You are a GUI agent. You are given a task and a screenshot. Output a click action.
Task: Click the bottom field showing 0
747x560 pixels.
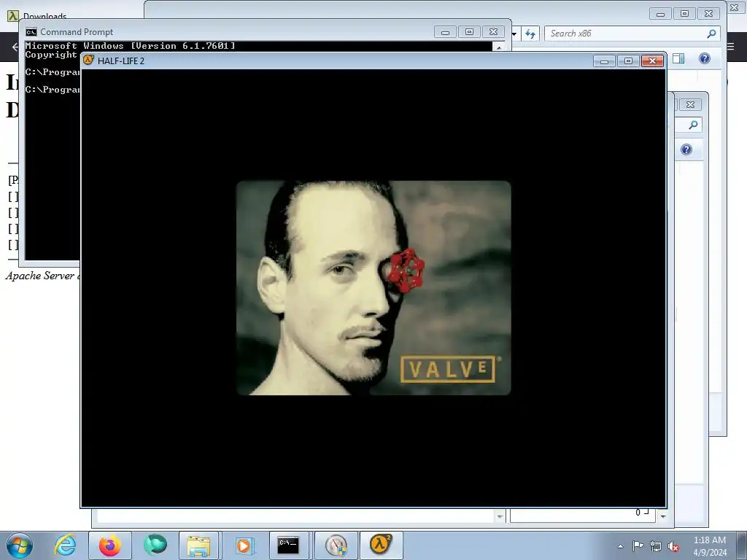pos(584,515)
